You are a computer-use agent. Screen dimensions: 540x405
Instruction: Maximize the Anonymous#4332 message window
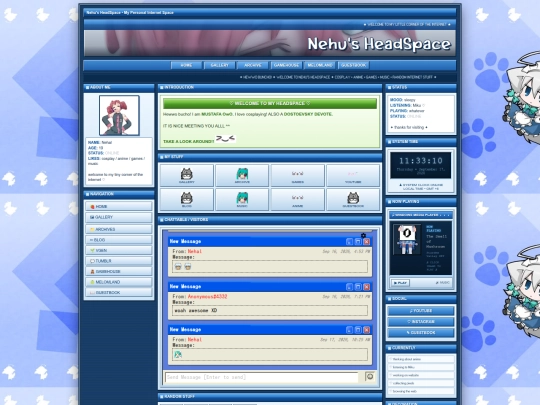358,287
